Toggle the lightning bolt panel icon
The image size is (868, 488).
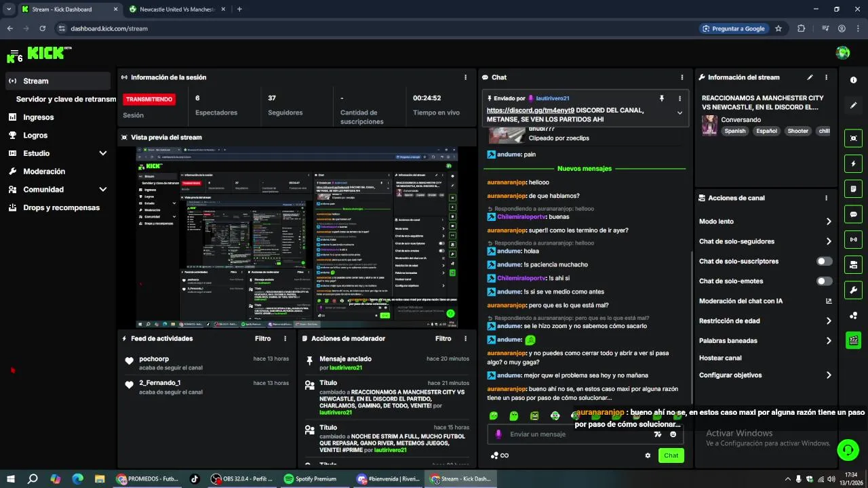853,163
